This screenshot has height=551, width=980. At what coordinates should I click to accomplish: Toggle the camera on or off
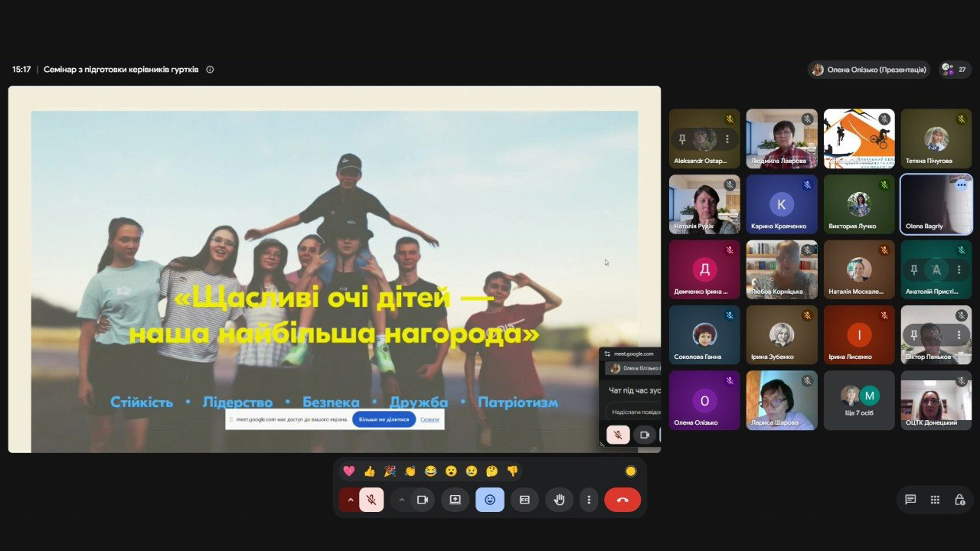422,500
